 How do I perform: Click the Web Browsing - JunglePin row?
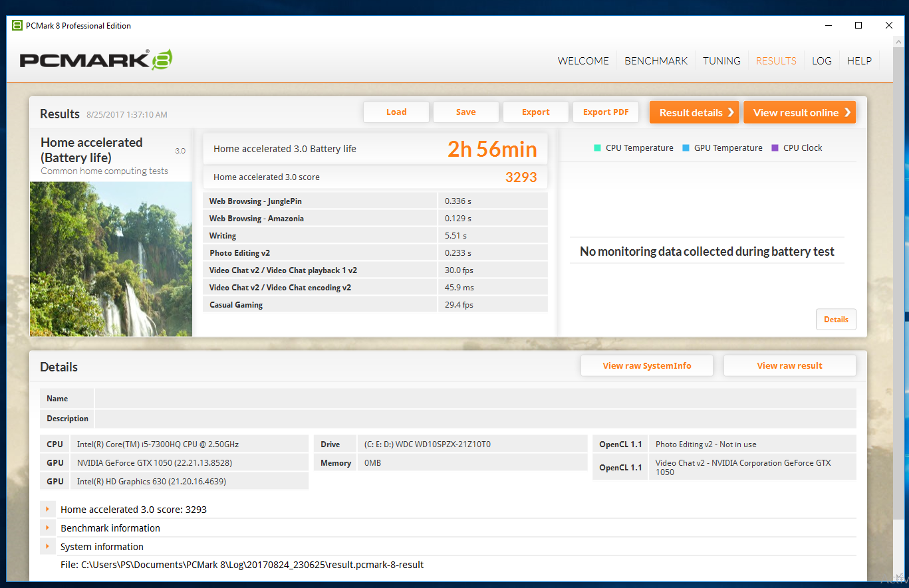point(375,201)
